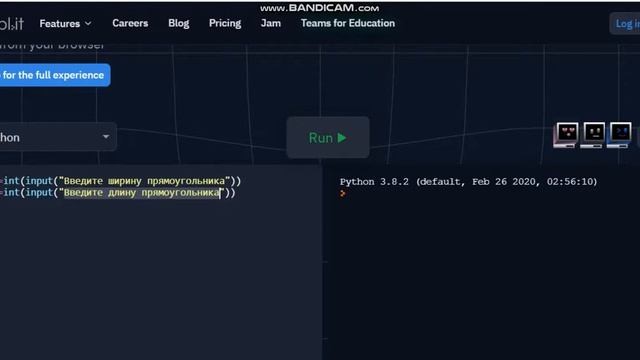Go to the Blog link
The height and width of the screenshot is (360, 640).
pyautogui.click(x=179, y=23)
